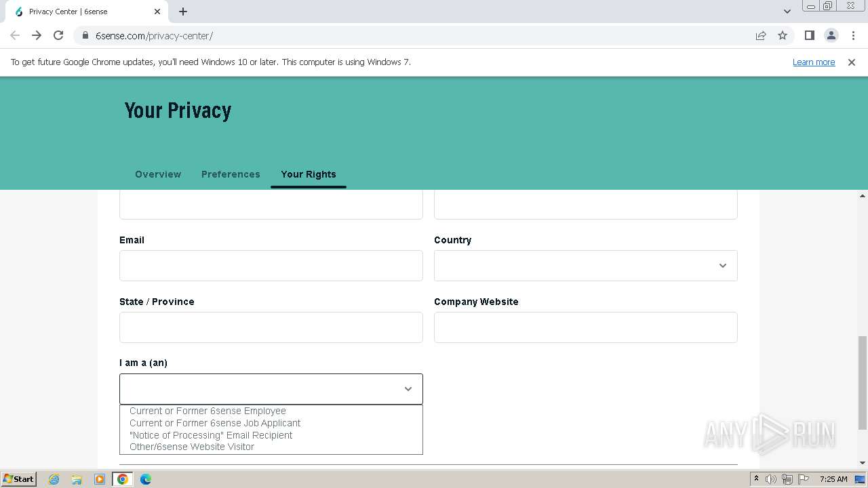The height and width of the screenshot is (488, 868).
Task: Open File Explorer from taskbar
Action: [x=77, y=479]
